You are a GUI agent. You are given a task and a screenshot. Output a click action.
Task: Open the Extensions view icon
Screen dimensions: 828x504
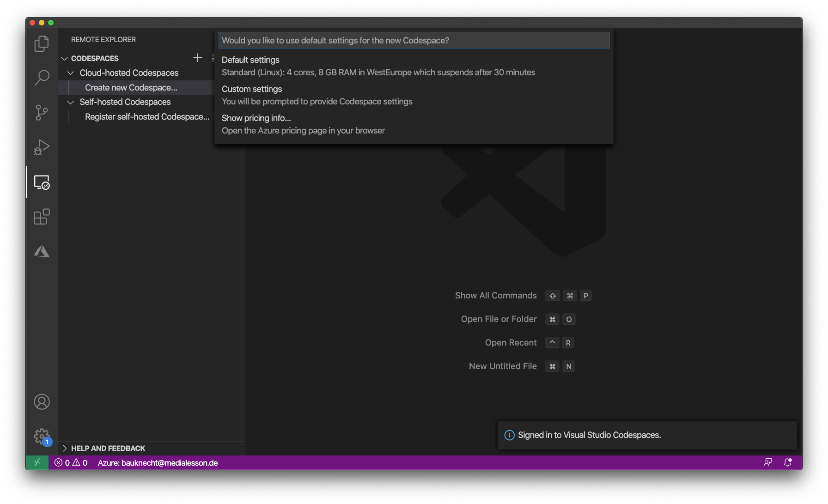tap(42, 217)
